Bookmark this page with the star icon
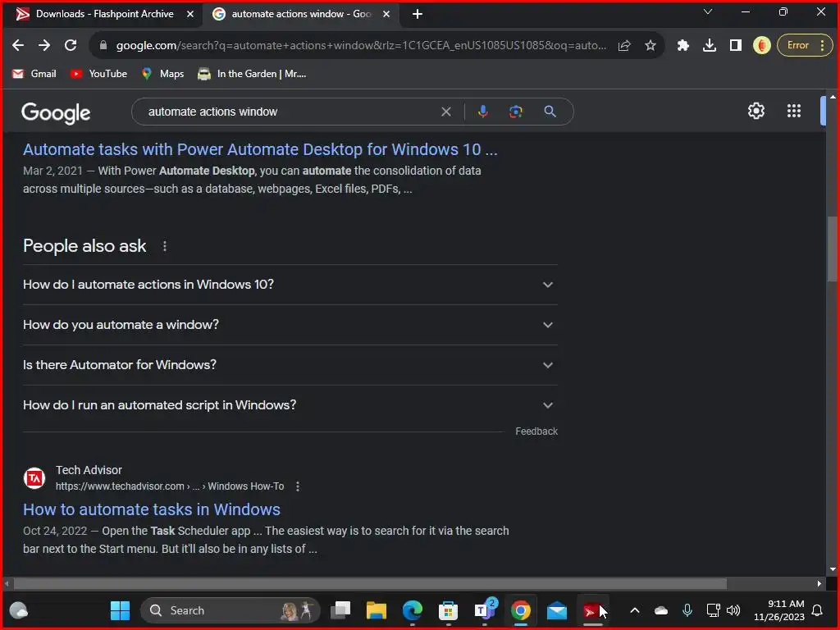The height and width of the screenshot is (630, 840). click(651, 46)
